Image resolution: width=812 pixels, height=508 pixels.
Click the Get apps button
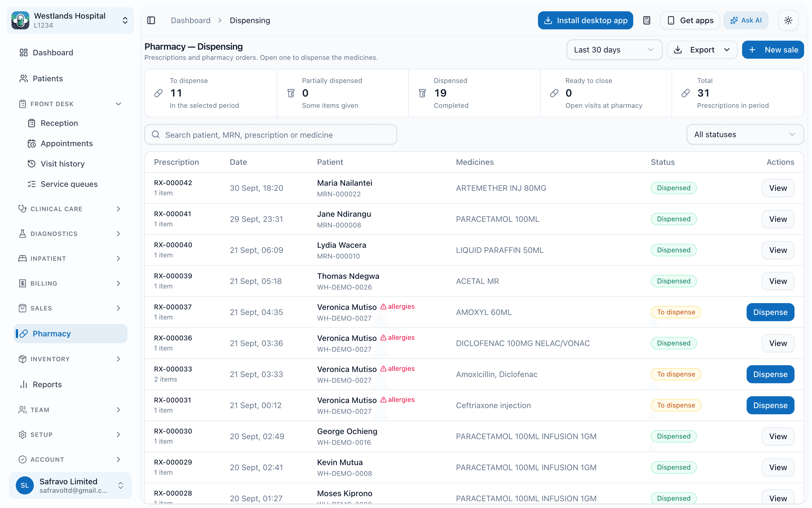coord(690,21)
